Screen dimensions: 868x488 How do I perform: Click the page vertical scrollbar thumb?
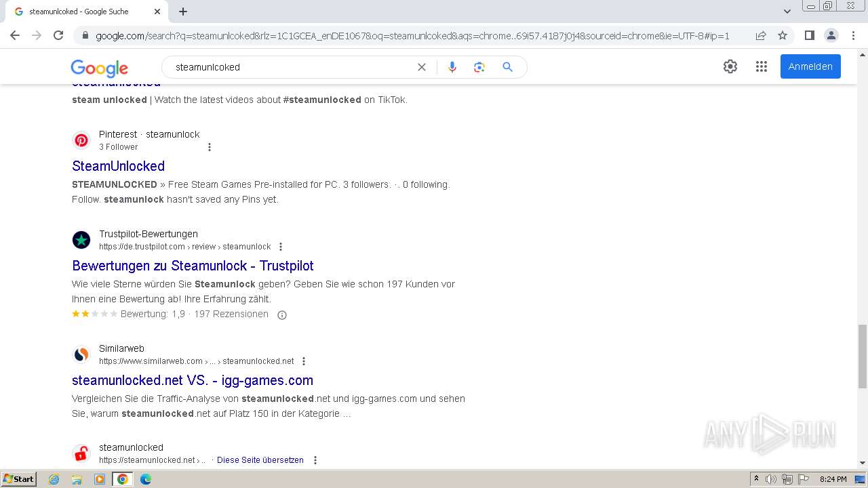coord(862,357)
